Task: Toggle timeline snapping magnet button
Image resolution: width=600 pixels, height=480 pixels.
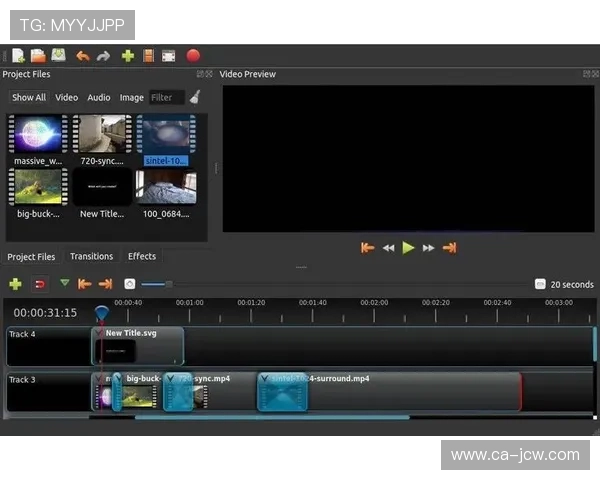Action: tap(40, 284)
